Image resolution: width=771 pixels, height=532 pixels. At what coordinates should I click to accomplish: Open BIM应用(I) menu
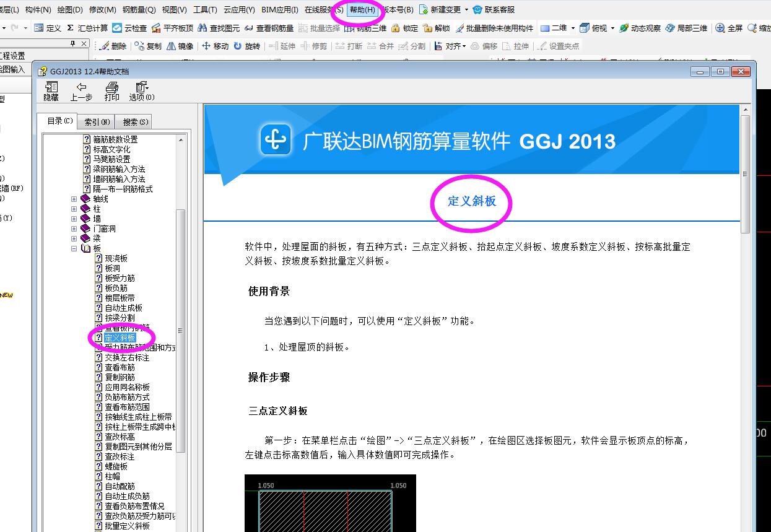point(279,10)
